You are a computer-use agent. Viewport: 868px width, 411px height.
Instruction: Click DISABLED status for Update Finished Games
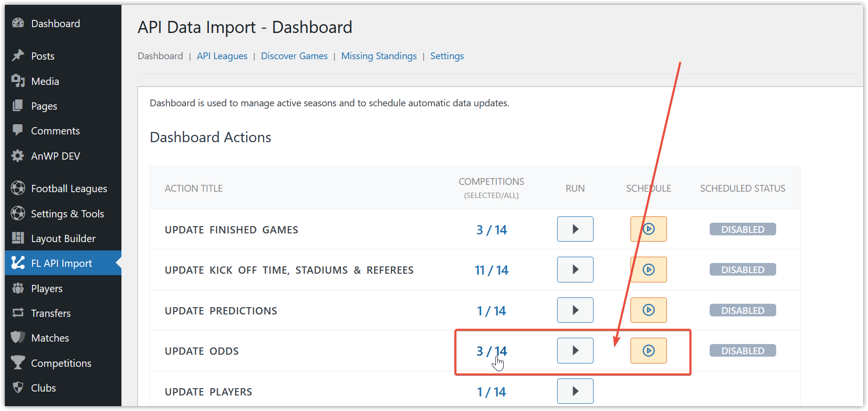[x=743, y=229]
